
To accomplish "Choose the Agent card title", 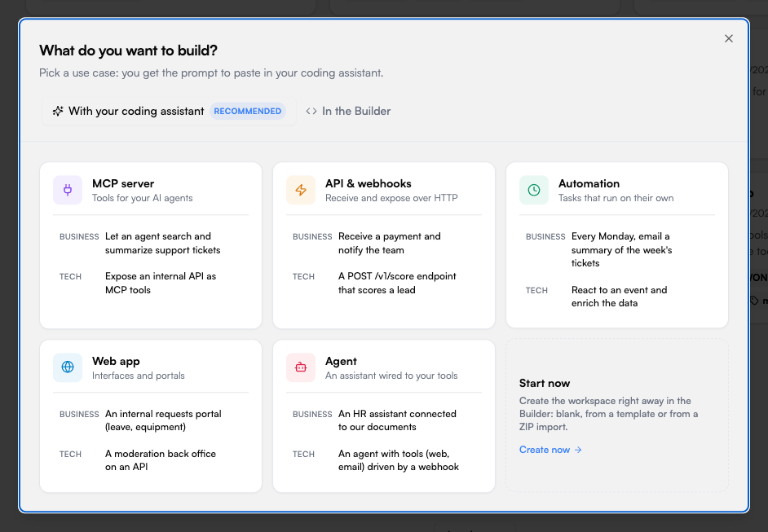I will point(341,361).
